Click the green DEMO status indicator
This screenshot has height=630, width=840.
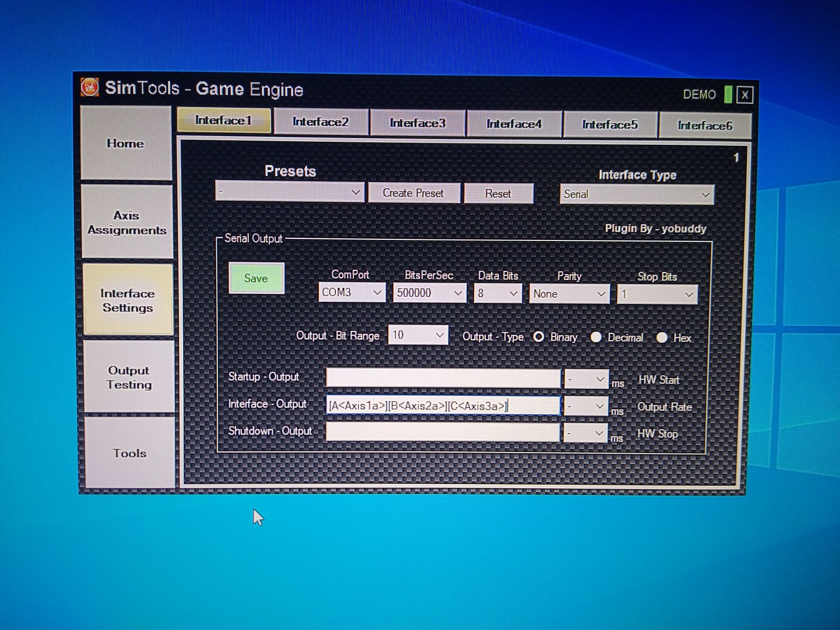click(728, 94)
